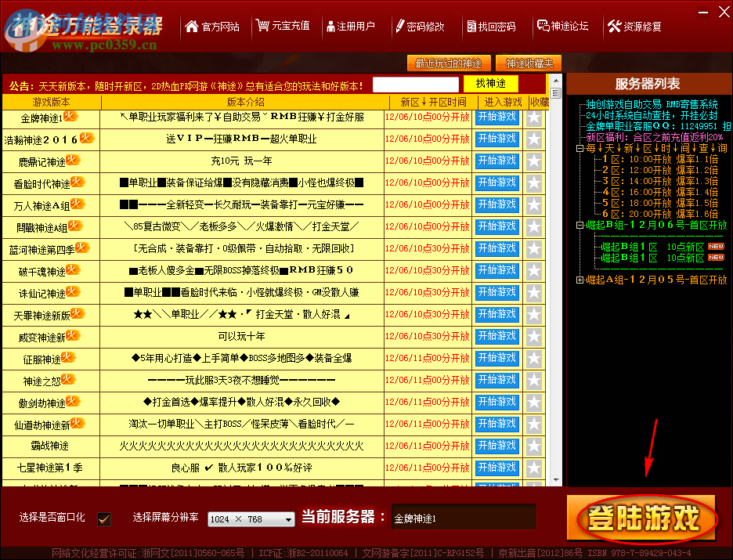733x560 pixels.
Task: Click 开始游戏 for 金牌神途1
Action: coord(497,117)
